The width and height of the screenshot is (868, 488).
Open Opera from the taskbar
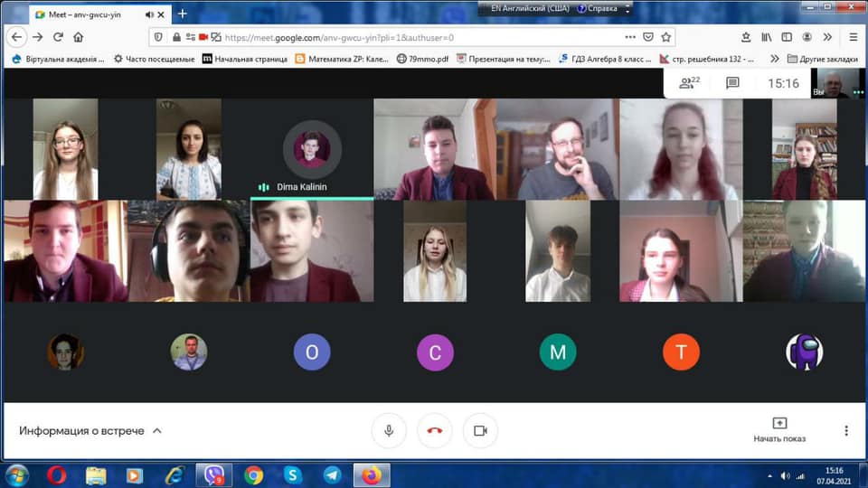click(x=56, y=475)
